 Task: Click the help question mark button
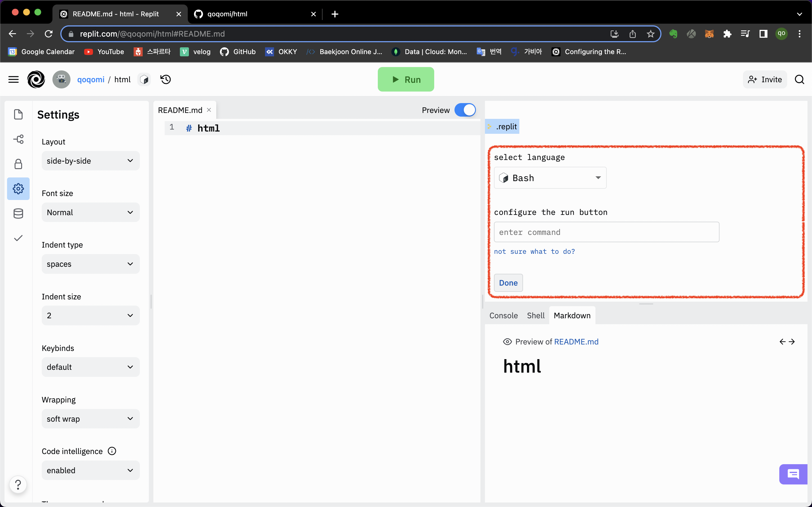(18, 484)
